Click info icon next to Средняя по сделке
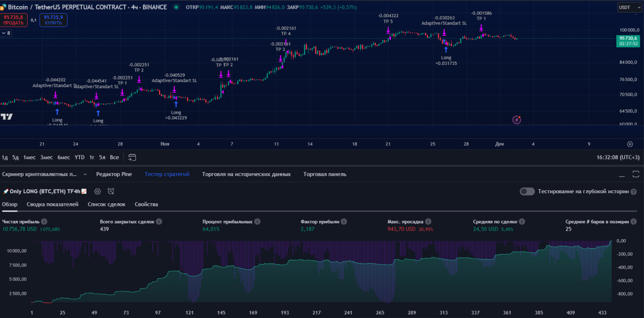Image resolution: width=644 pixels, height=318 pixels. click(x=522, y=221)
